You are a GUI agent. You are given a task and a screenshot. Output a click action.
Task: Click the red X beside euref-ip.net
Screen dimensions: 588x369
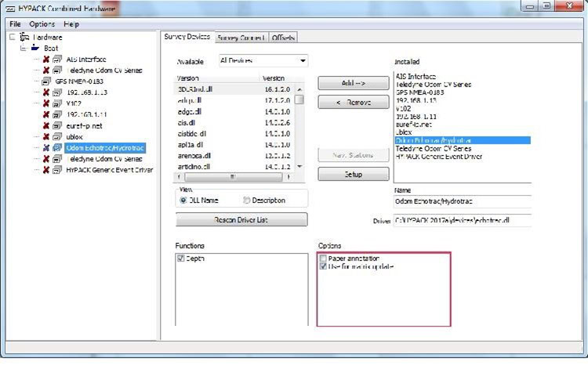(46, 125)
